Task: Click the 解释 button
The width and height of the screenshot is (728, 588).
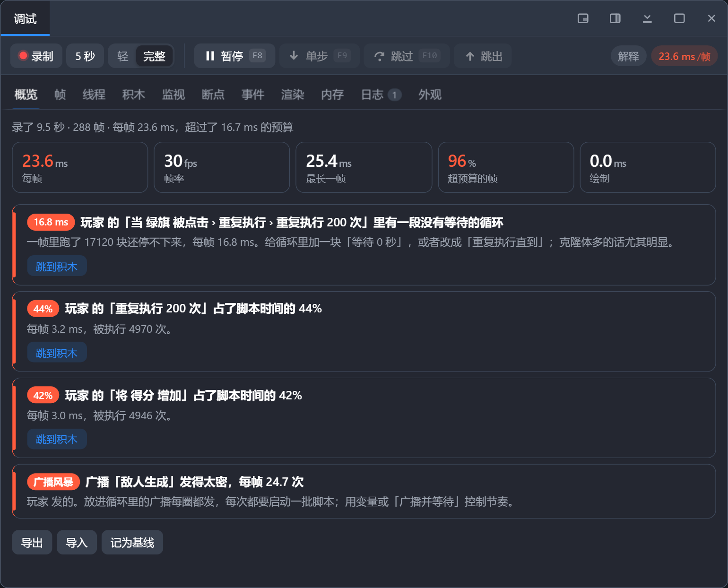Action: click(x=628, y=56)
